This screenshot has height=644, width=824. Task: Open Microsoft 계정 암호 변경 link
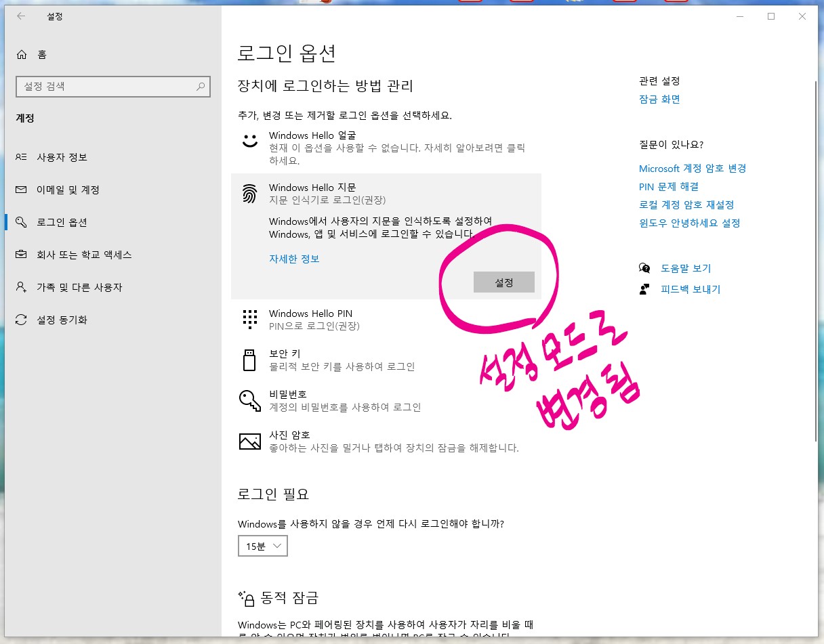point(693,168)
